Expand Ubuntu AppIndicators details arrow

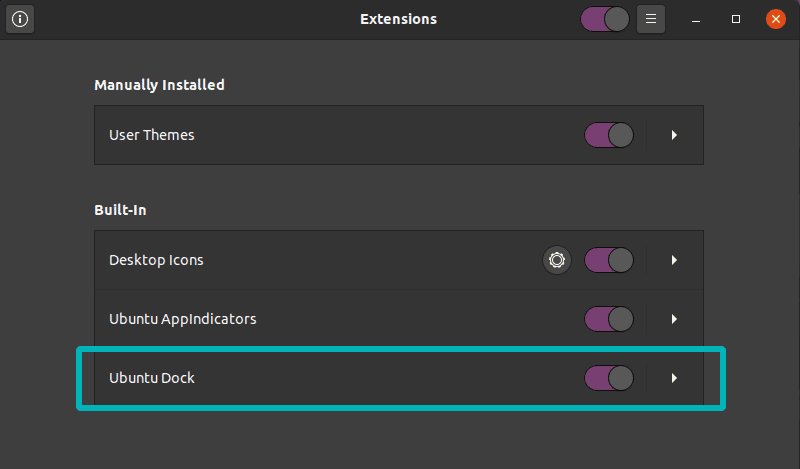(x=675, y=319)
